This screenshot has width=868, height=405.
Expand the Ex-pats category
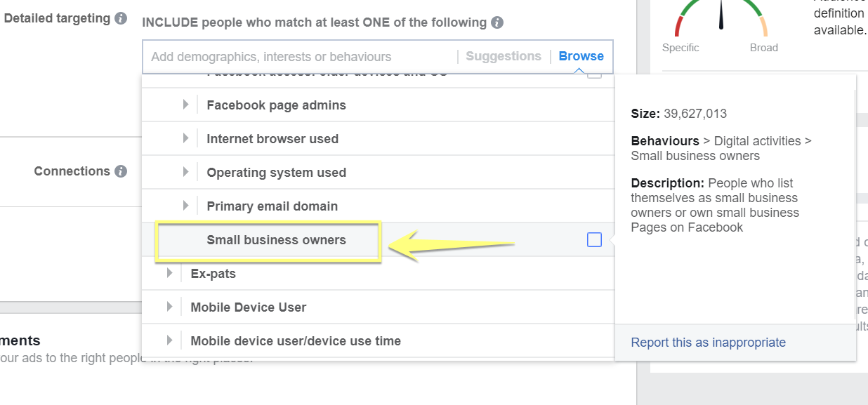click(169, 273)
